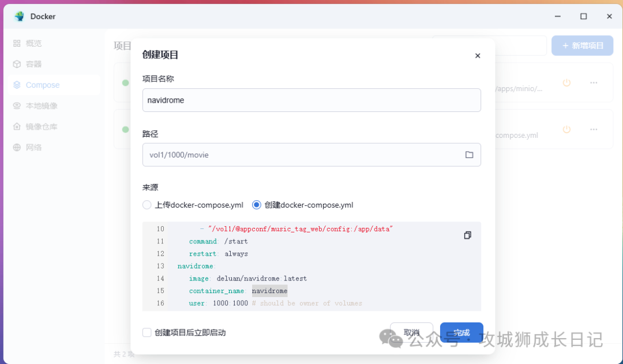The width and height of the screenshot is (623, 364).
Task: Click the 取消 cancel button
Action: (x=412, y=332)
